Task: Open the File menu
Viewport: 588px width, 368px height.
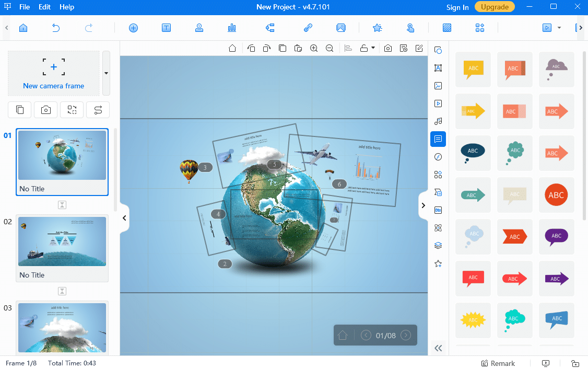Action: click(x=25, y=7)
